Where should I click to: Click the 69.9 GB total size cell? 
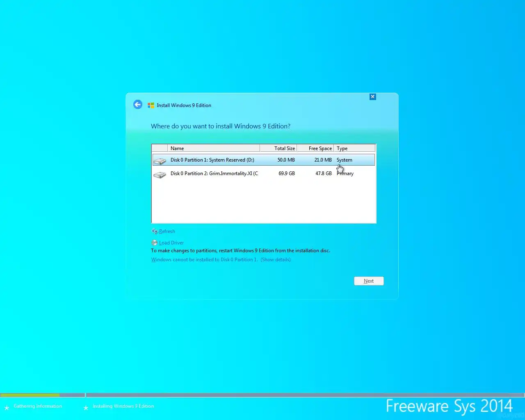pos(287,173)
